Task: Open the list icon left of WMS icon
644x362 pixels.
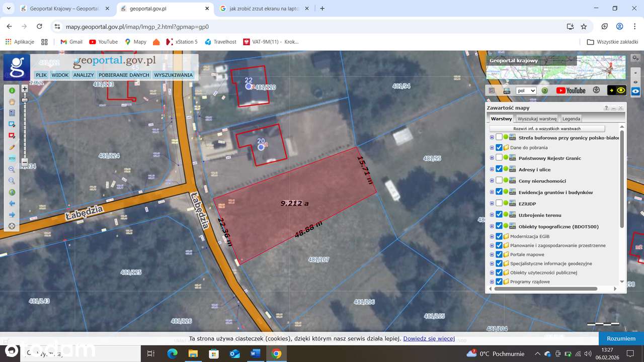Action: pos(492,91)
